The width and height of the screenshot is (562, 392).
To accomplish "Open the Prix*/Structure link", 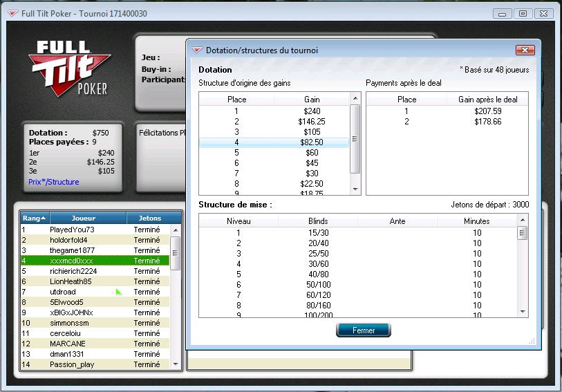I will [x=54, y=182].
